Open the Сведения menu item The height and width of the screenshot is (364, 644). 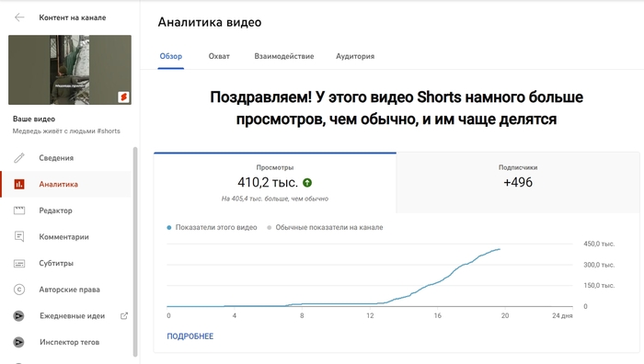click(65, 158)
